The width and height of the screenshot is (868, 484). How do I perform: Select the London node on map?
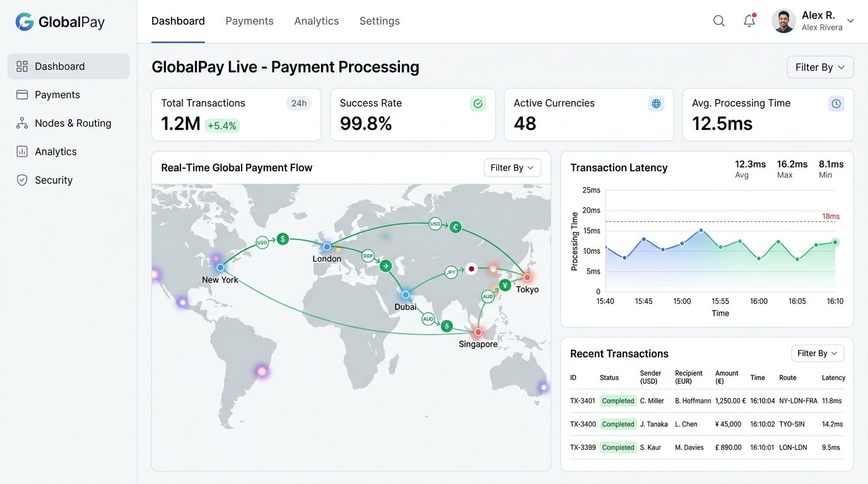click(327, 247)
